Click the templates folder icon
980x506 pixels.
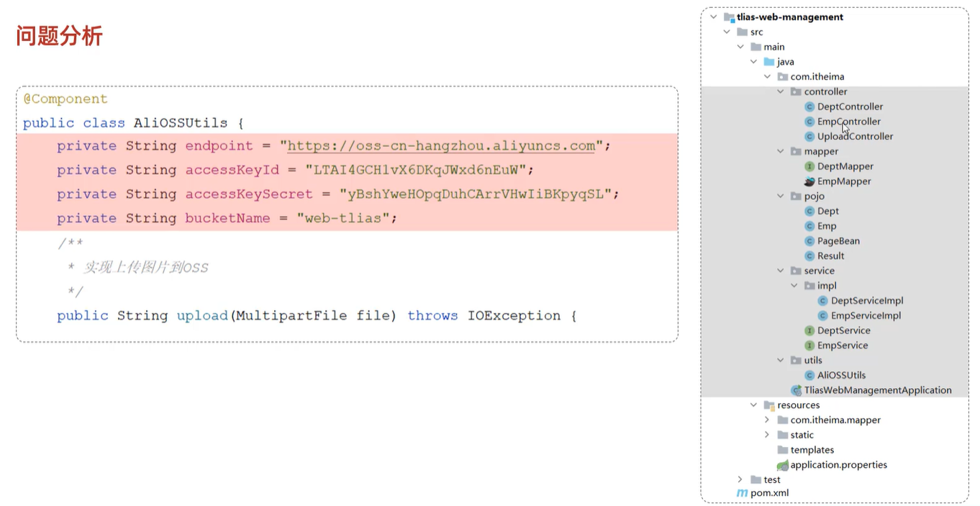(x=783, y=450)
